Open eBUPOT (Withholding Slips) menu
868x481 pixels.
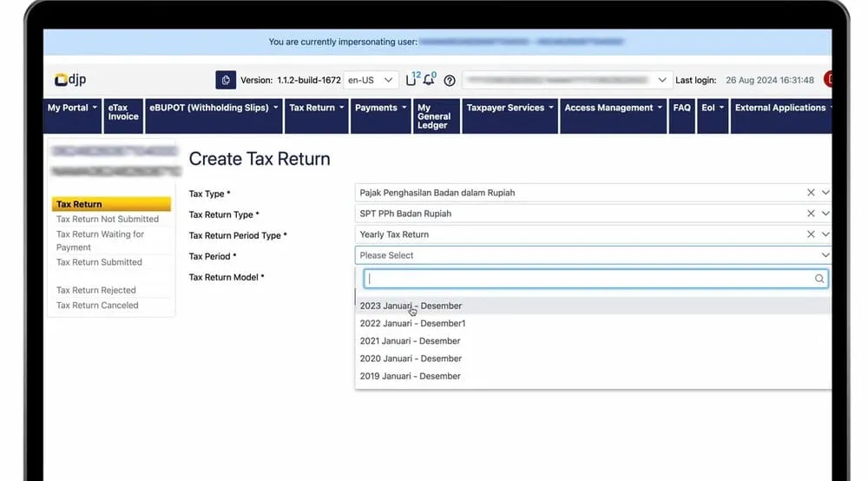214,108
